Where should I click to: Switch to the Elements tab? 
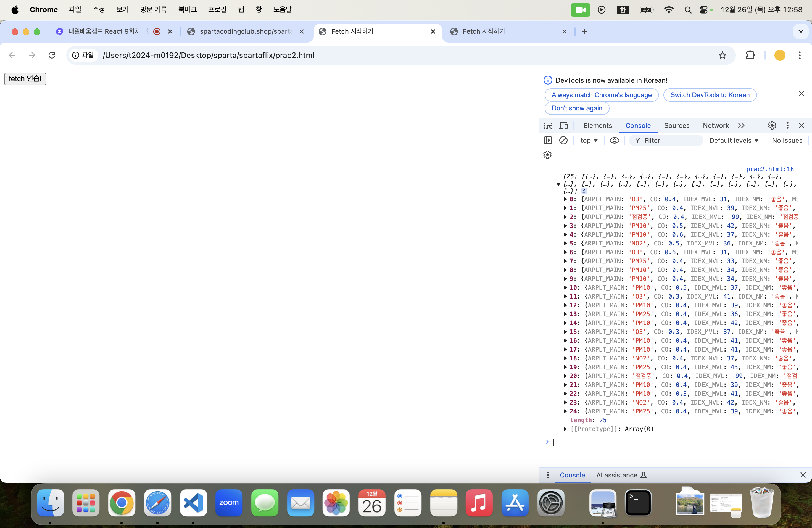pos(598,126)
